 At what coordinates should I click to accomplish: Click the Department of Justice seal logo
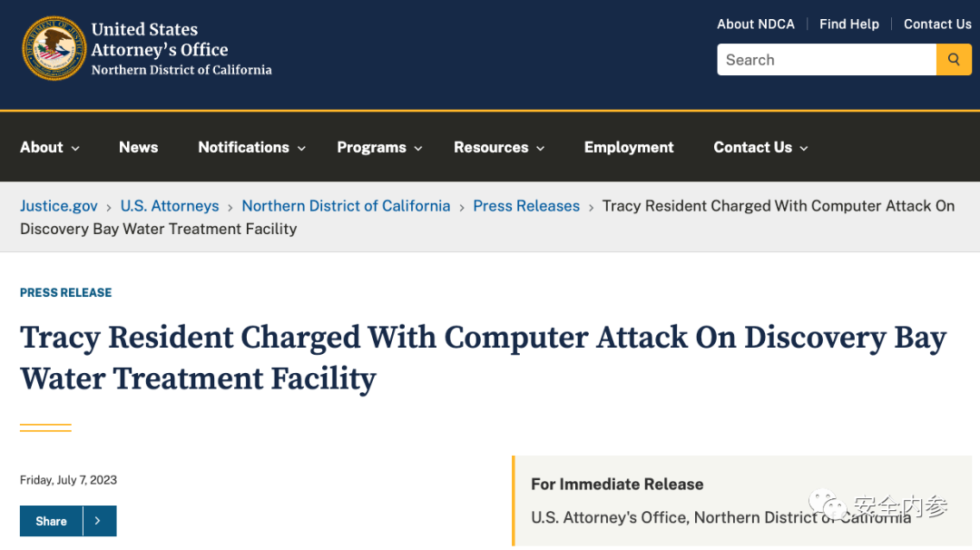pos(54,48)
